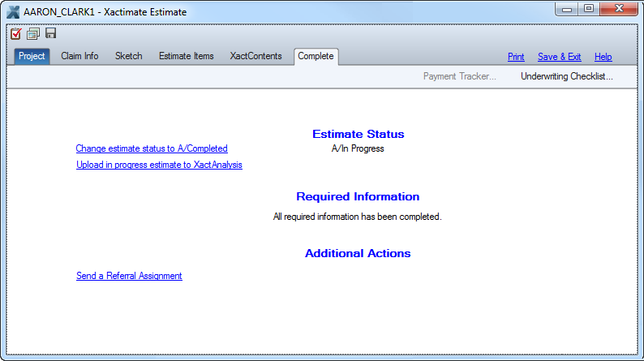Screen dimensions: 644x361
Task: Click the stacked windows toolbar icon
Action: [33, 34]
